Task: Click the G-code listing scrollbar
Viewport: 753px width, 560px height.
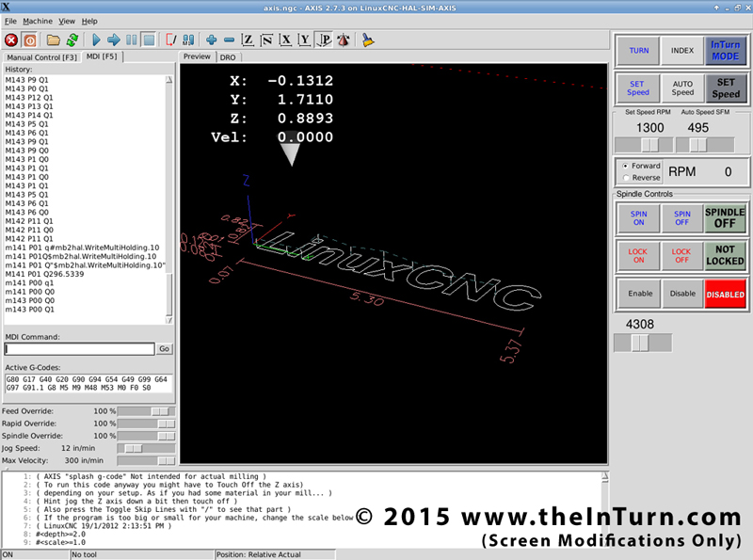Action: [605, 509]
